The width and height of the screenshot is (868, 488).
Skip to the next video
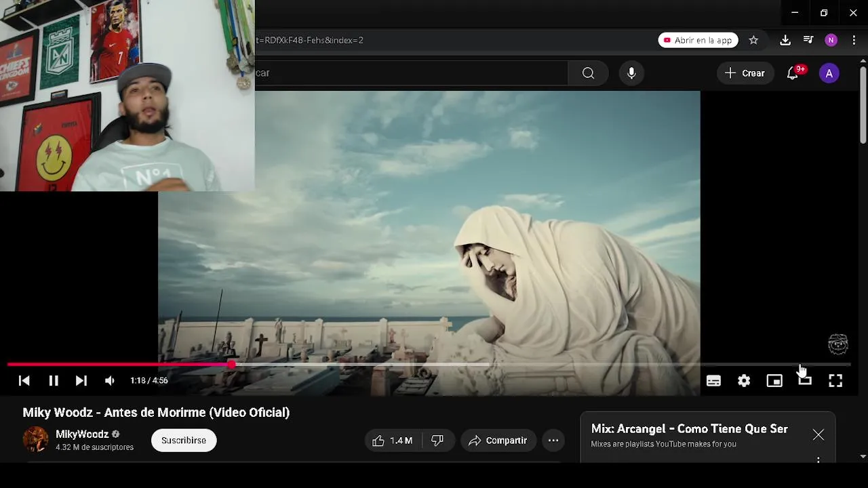pyautogui.click(x=81, y=381)
